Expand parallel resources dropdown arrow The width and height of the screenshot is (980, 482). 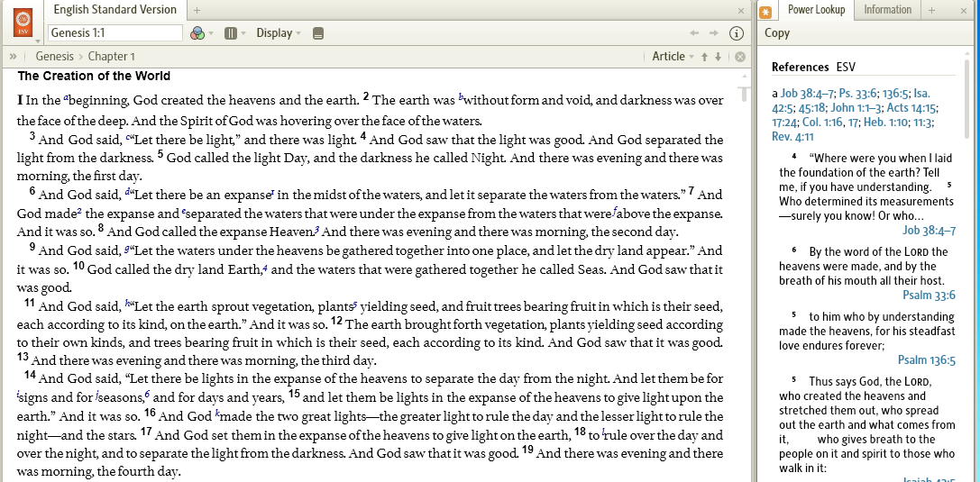click(243, 33)
